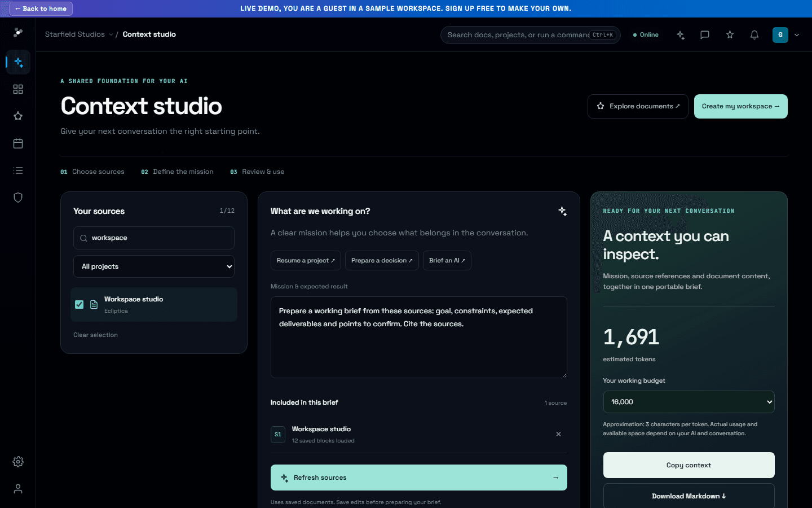Expand the Starfield Studios workspace switcher

[x=79, y=34]
